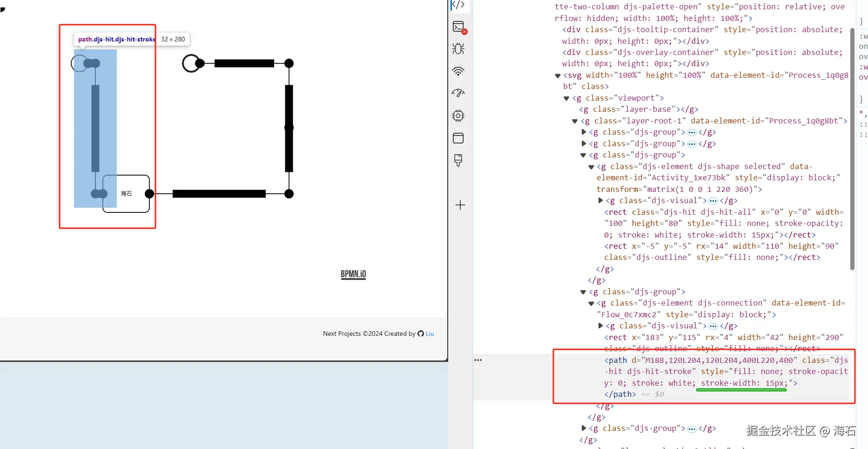
Task: Open the Liu author link
Action: pos(430,333)
